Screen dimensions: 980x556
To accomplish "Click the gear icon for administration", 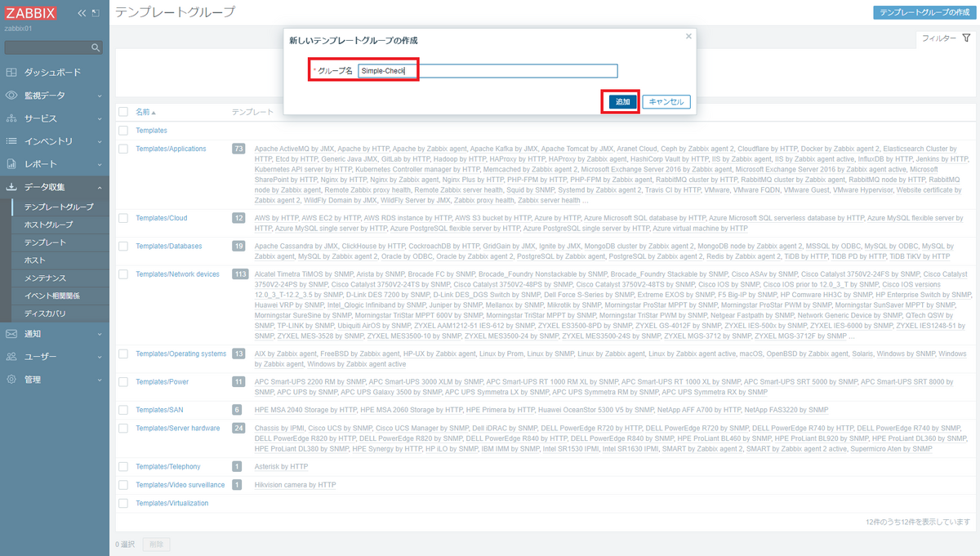I will pos(11,380).
